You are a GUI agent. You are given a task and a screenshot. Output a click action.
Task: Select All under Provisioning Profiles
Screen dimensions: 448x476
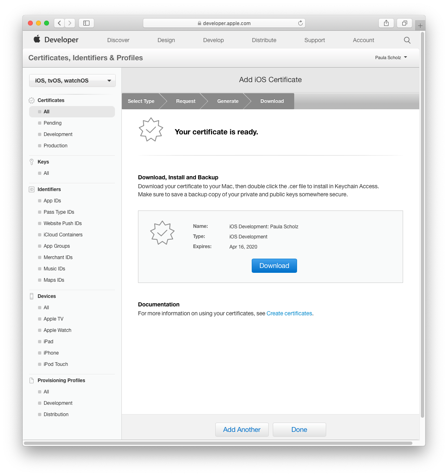tap(46, 392)
